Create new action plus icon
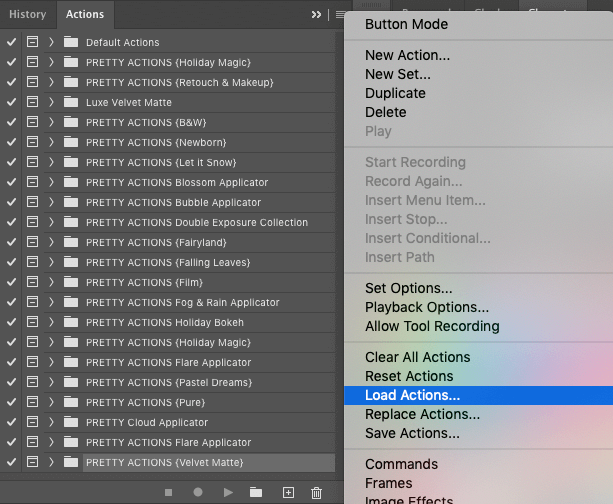 tap(288, 493)
